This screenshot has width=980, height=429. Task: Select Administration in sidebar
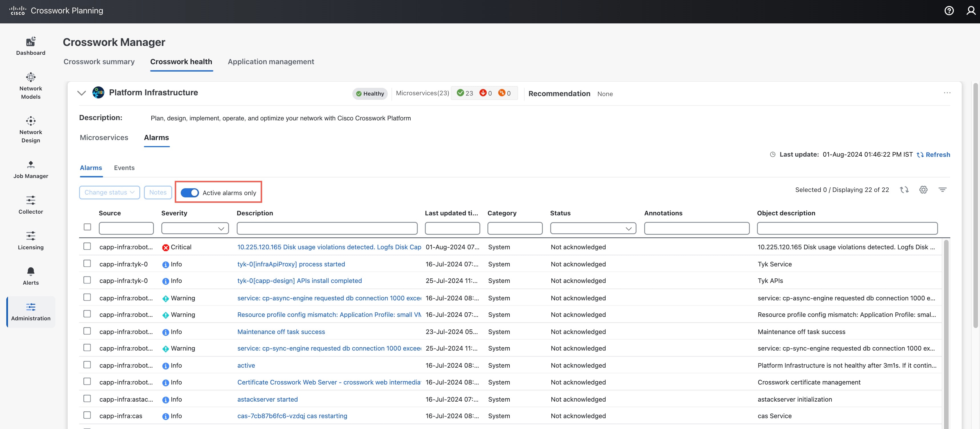coord(31,312)
